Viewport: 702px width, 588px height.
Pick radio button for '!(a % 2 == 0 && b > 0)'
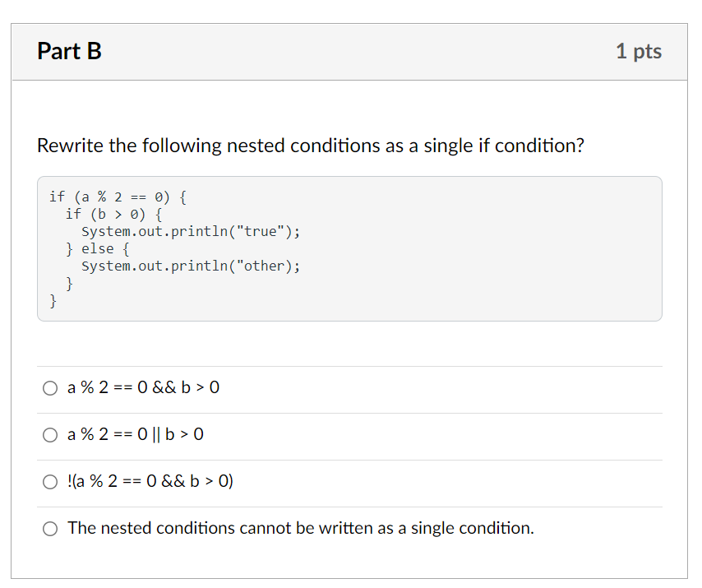pyautogui.click(x=50, y=482)
